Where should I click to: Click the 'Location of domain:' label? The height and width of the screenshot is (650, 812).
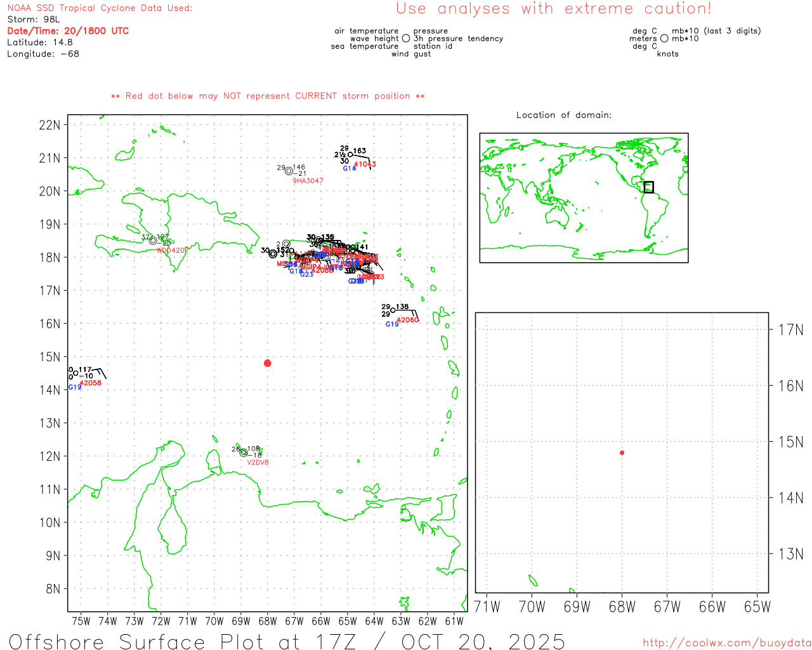click(564, 115)
